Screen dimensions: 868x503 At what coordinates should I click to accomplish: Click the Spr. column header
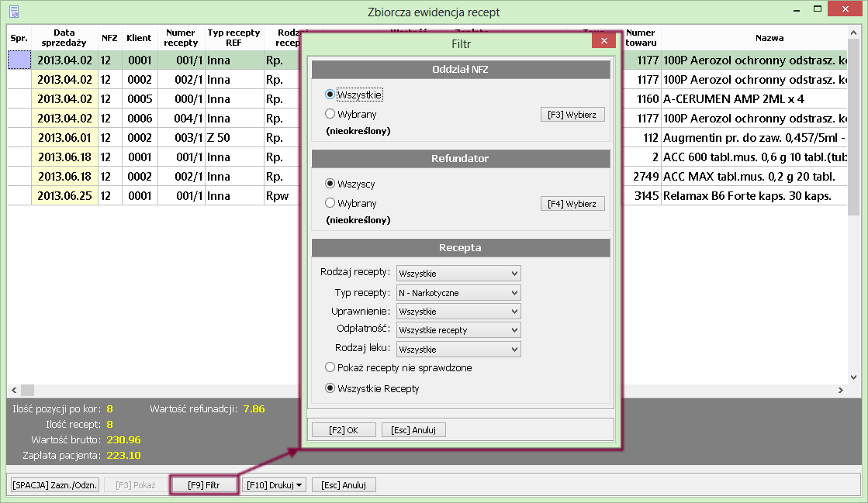click(x=19, y=38)
